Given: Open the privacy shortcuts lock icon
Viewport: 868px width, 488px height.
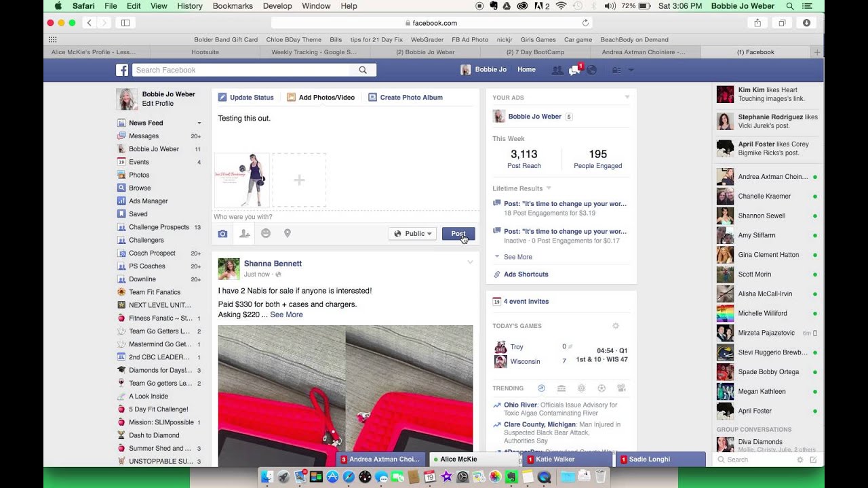Looking at the screenshot, I should tap(616, 70).
